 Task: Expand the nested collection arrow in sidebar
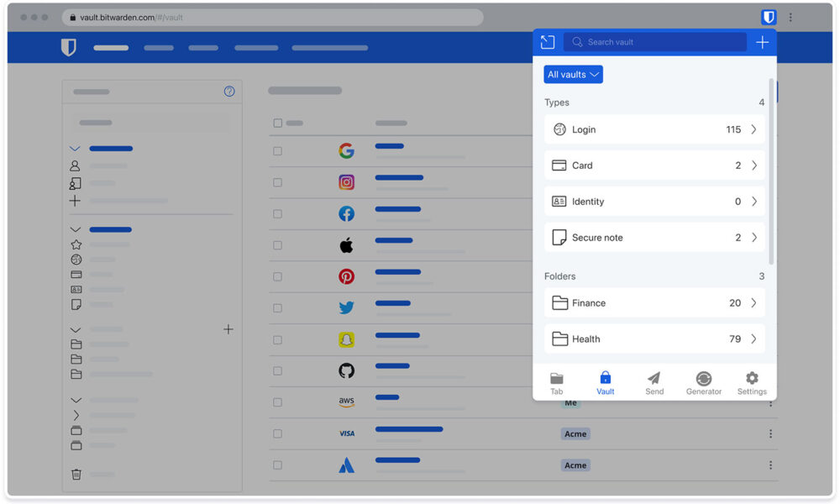point(76,415)
